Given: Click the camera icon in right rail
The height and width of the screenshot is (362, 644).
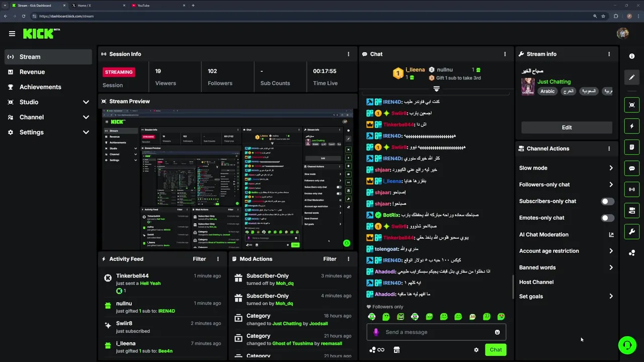Looking at the screenshot, I should (x=632, y=211).
